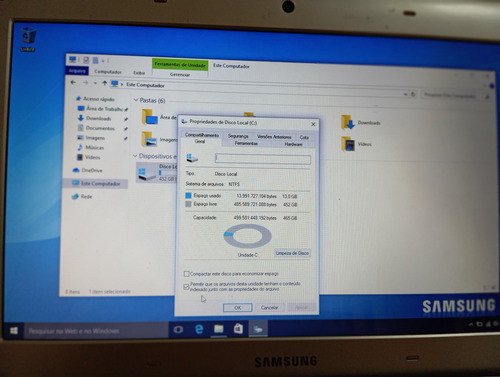
Task: Click the New Folder quick access toolbar icon
Action: pos(95,60)
